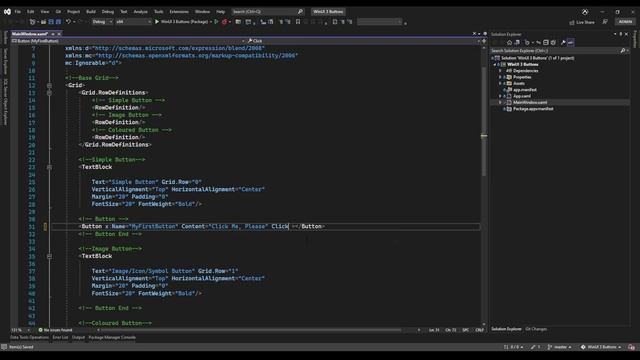Collapse the TextBlock at line 35
Screen dimensions: 640x360
49,256
